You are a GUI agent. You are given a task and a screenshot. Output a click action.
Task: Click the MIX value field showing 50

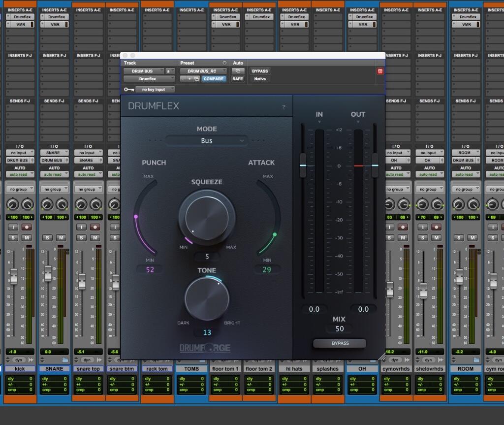[x=340, y=329]
